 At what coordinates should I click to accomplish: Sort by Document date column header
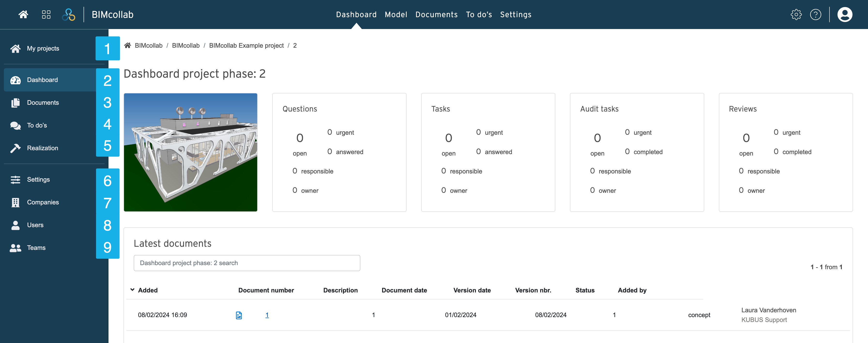(x=404, y=290)
